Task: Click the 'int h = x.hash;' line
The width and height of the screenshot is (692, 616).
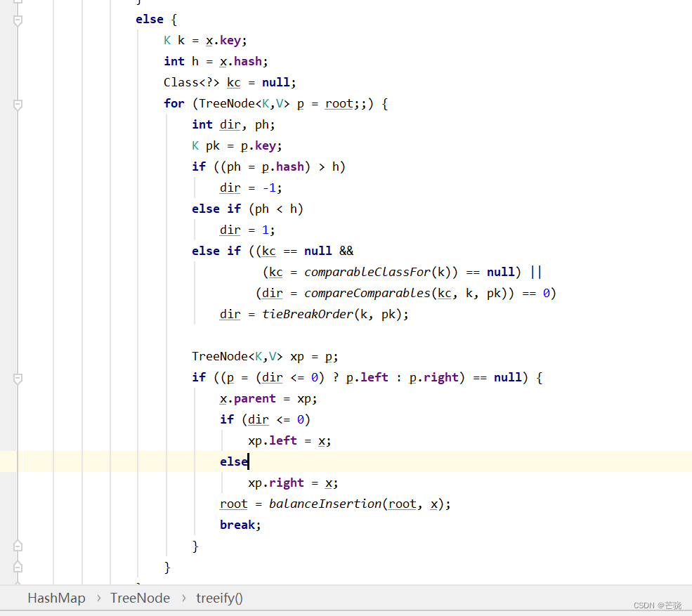Action: [216, 61]
